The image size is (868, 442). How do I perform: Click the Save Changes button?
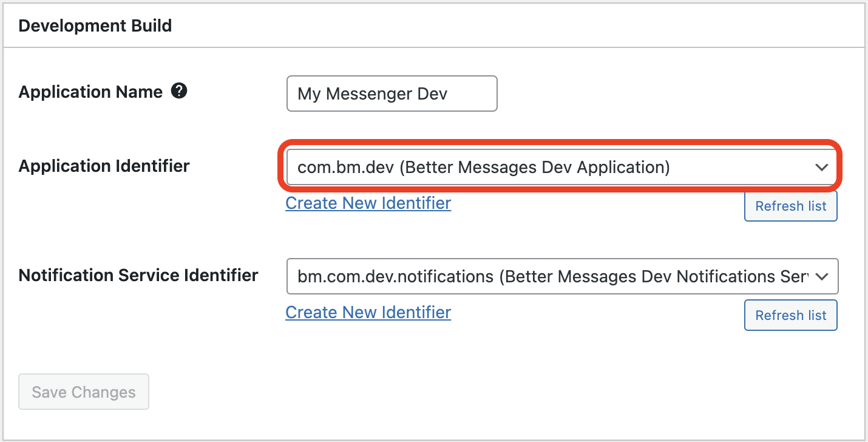click(84, 392)
